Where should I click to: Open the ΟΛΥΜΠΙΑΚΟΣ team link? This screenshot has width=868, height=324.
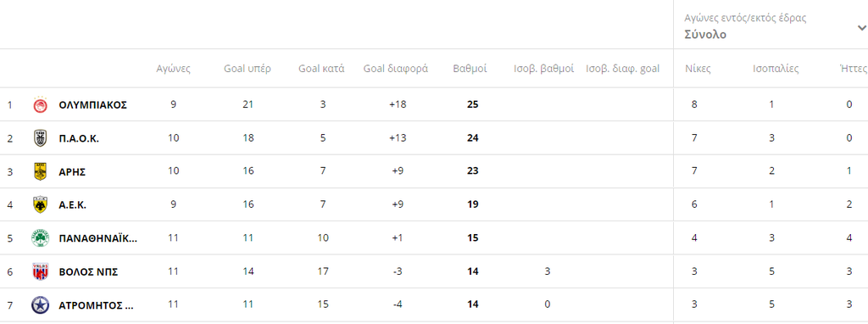[93, 104]
